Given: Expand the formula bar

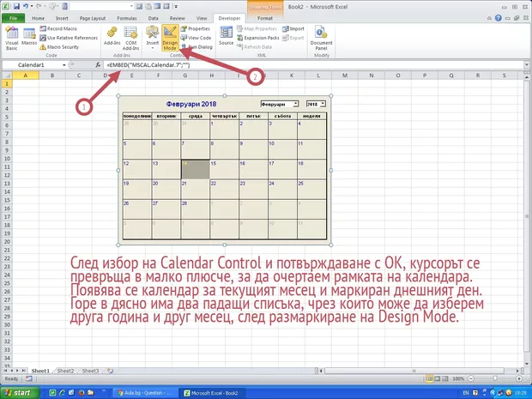Looking at the screenshot, I should 526,65.
